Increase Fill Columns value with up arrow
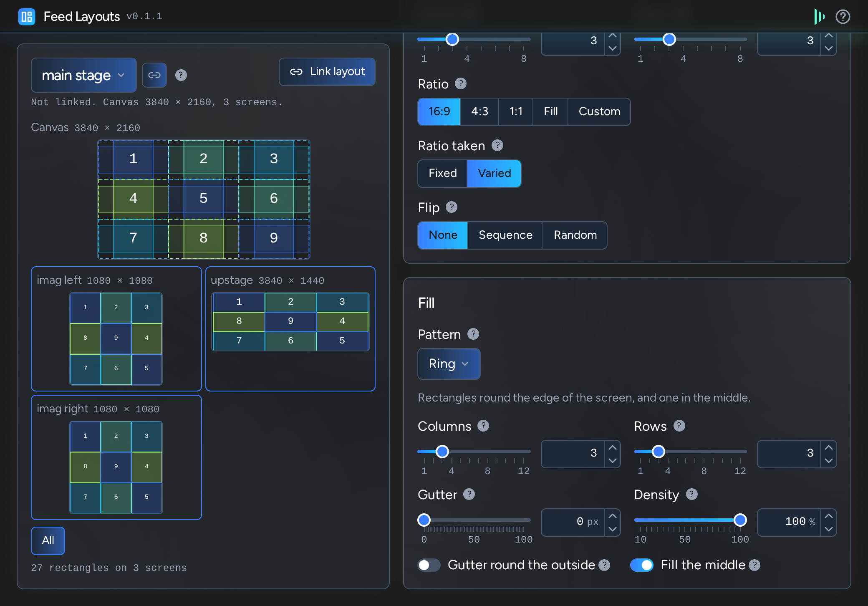The width and height of the screenshot is (868, 606). (x=613, y=447)
